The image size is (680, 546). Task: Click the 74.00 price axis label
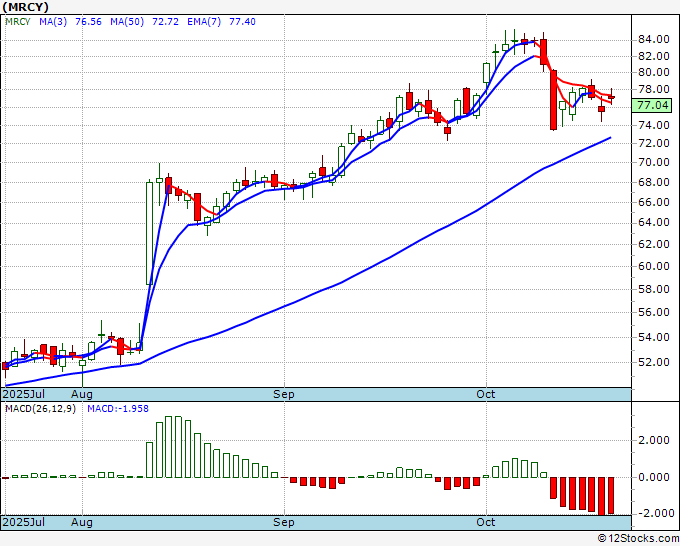click(x=654, y=125)
